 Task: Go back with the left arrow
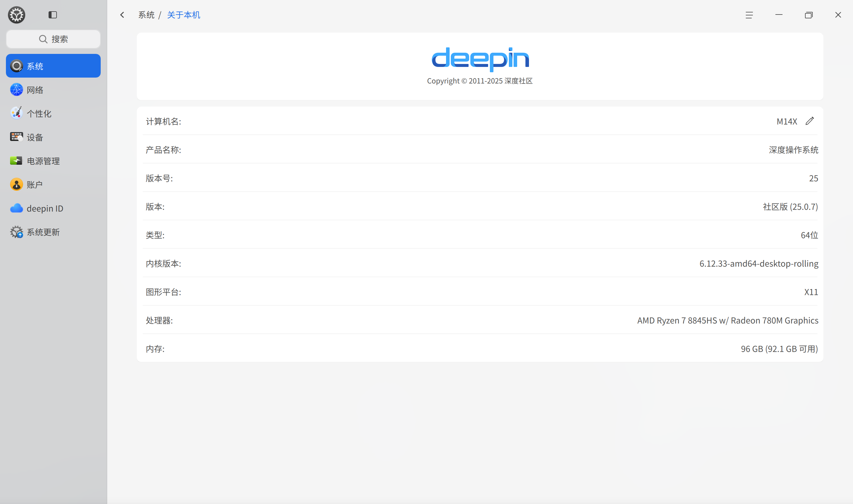tap(122, 15)
